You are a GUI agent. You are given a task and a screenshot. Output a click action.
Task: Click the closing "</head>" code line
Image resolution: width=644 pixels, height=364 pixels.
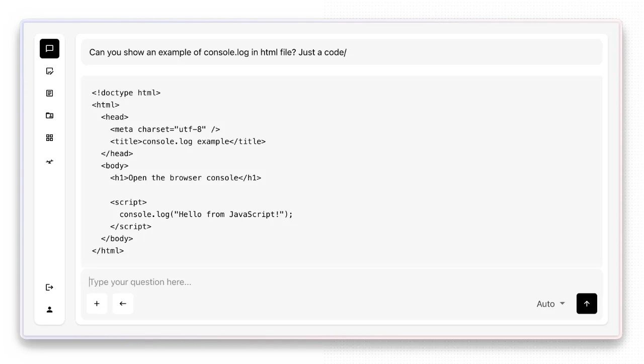117,154
